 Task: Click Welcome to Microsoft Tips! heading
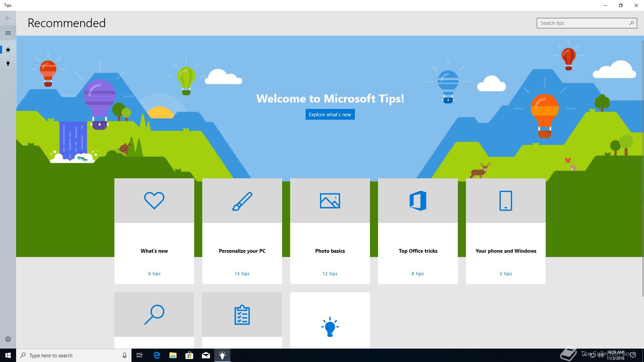(330, 99)
